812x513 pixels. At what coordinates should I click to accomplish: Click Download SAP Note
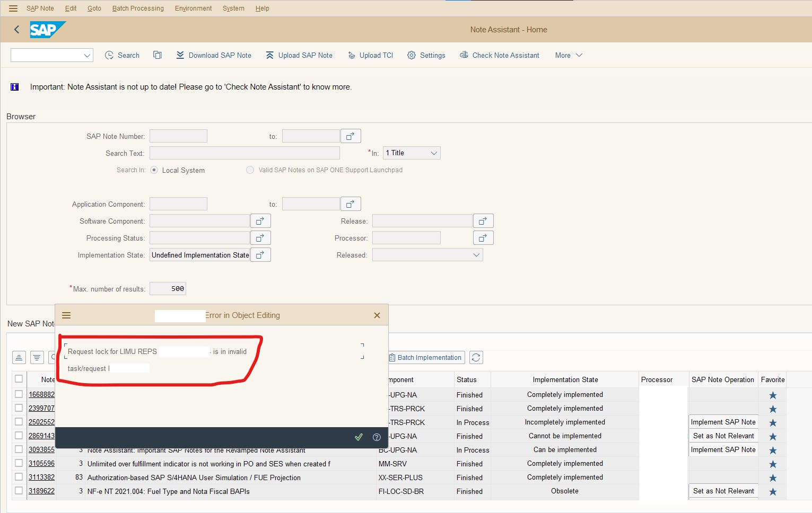coord(214,55)
